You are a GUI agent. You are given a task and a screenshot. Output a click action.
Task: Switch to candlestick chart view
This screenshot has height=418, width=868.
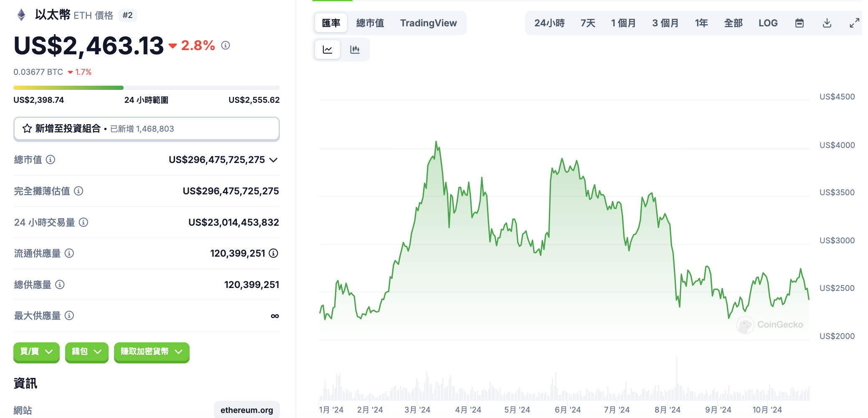pos(355,50)
